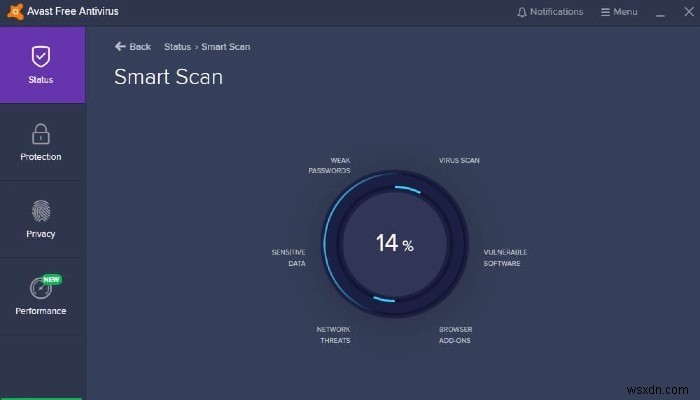The width and height of the screenshot is (700, 400).
Task: Click the SENSITIVE DATA label
Action: [x=288, y=258]
